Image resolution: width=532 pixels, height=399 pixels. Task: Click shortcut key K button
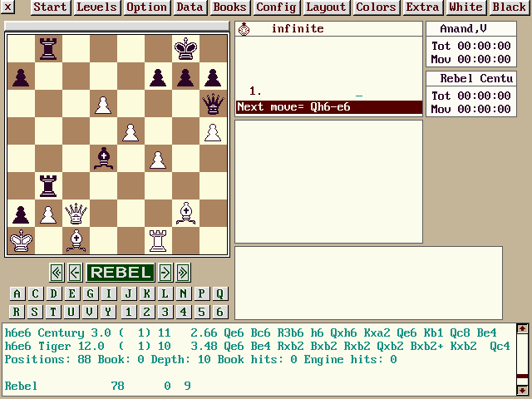pyautogui.click(x=146, y=293)
